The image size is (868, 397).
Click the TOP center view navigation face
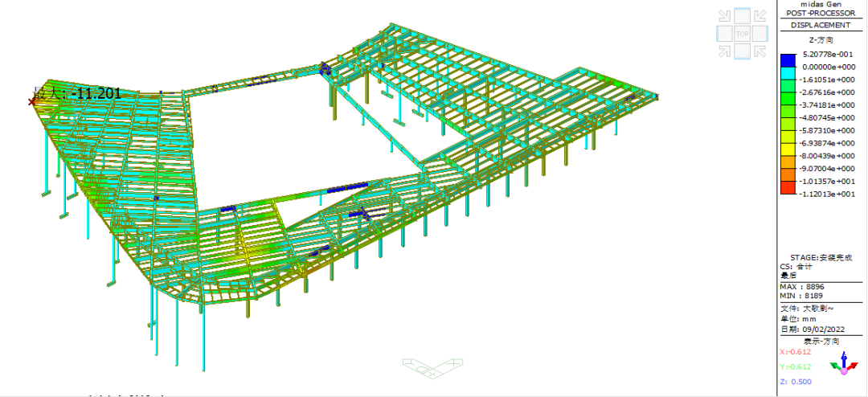tap(742, 34)
